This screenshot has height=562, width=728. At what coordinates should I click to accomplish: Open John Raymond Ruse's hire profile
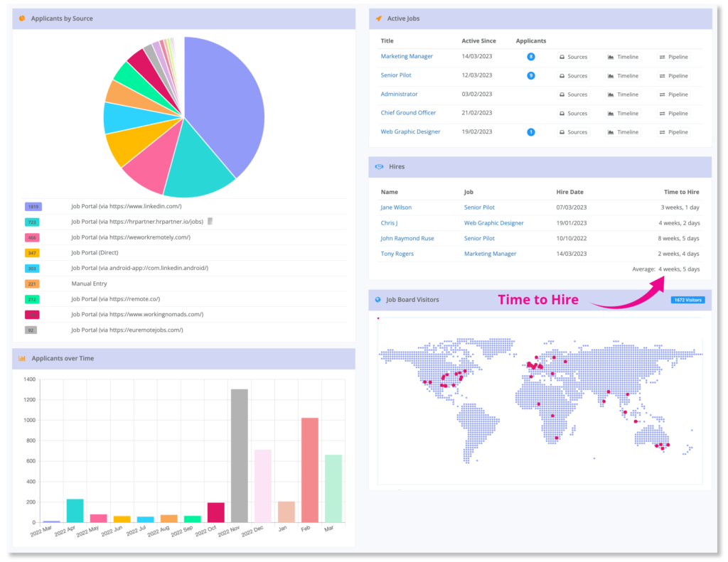click(x=407, y=239)
